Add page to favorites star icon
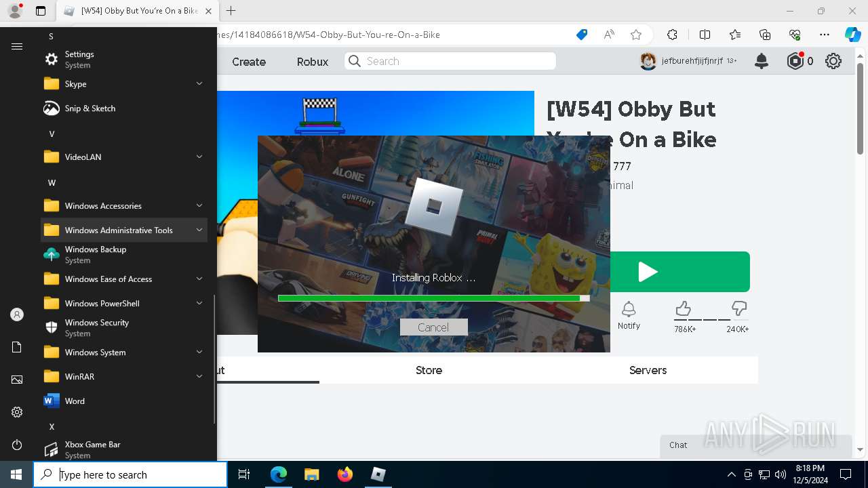The width and height of the screenshot is (868, 488). pyautogui.click(x=635, y=35)
